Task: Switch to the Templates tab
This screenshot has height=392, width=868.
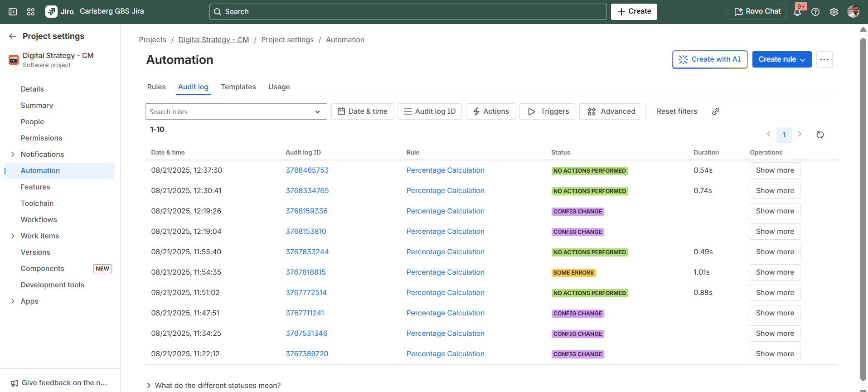Action: 238,87
